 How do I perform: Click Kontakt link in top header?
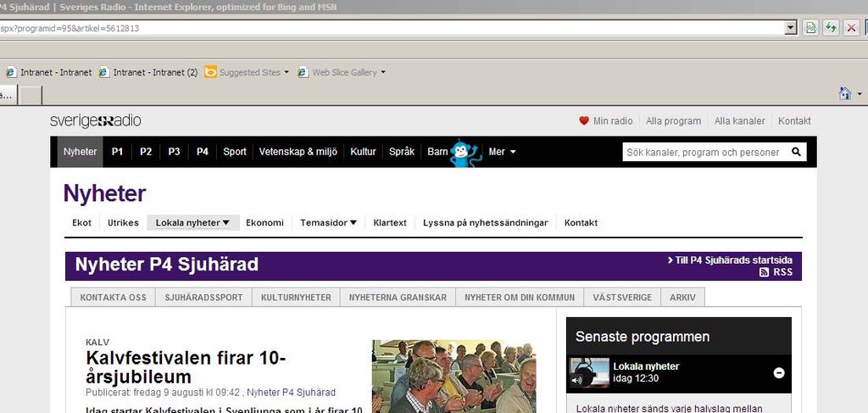tap(794, 120)
